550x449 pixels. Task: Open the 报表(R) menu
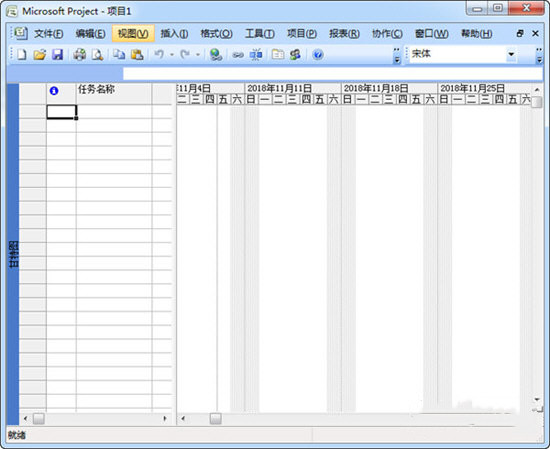click(x=344, y=34)
